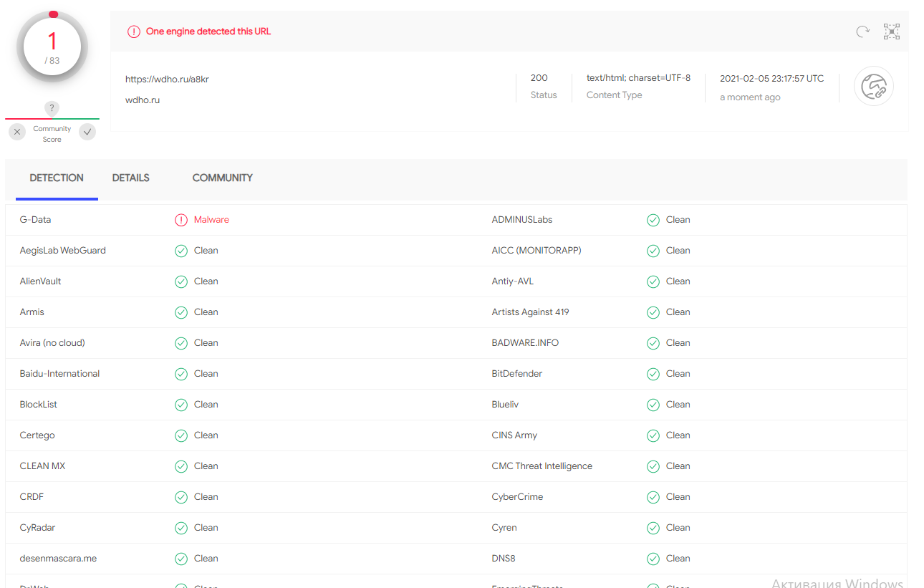Screen dimensions: 924x588
Task: Click the text/html content type value
Action: coord(639,78)
